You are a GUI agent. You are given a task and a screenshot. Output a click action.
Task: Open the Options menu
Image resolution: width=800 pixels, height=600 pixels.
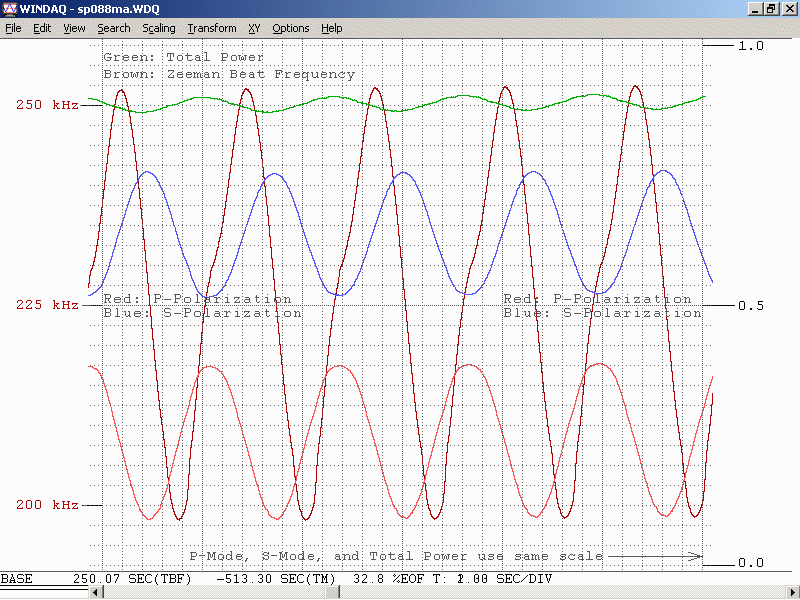click(x=291, y=28)
